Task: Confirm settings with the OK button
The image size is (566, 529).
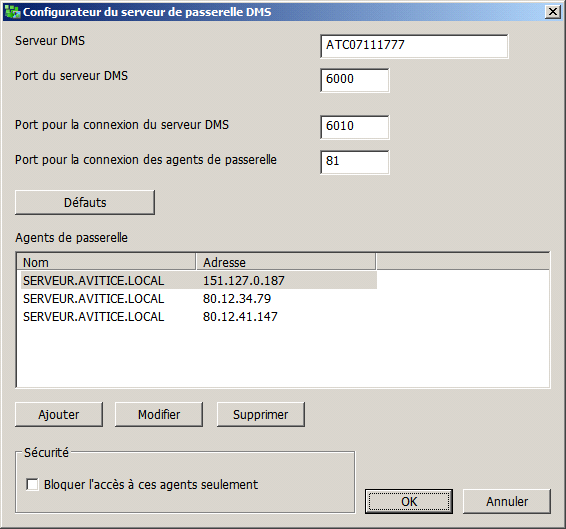Action: pos(409,501)
